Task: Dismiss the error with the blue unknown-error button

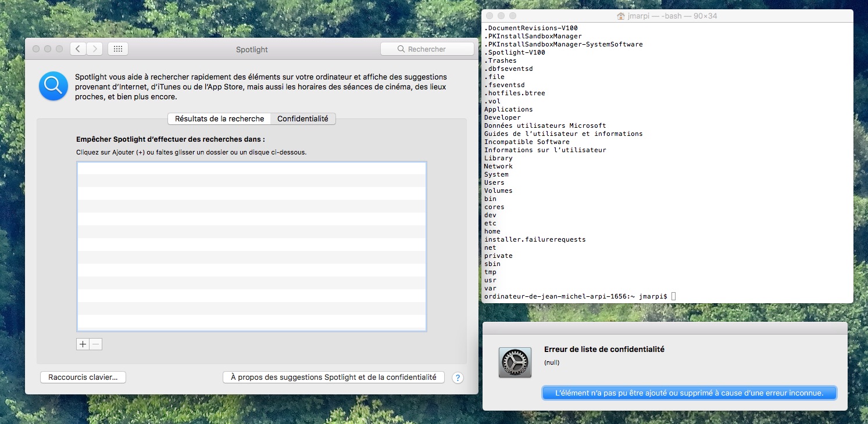Action: 689,393
